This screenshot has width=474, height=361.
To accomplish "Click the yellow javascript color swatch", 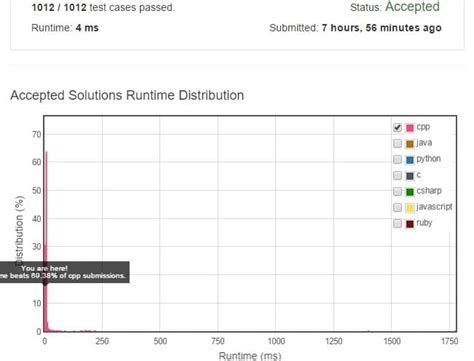I will coord(410,208).
